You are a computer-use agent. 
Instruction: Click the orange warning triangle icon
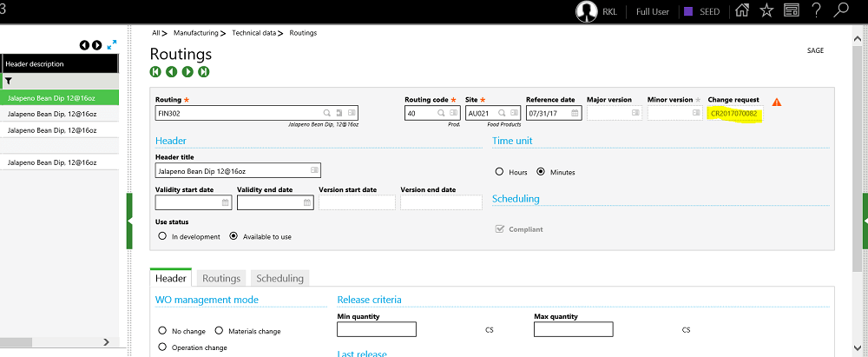(776, 102)
